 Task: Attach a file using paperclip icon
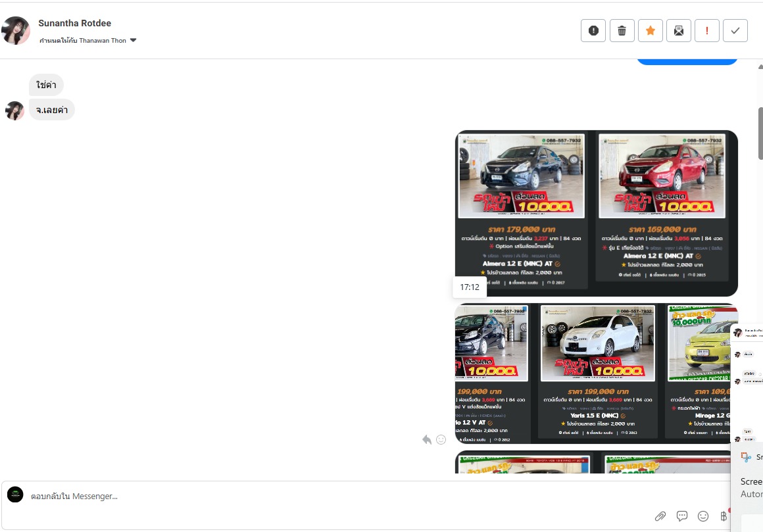[x=660, y=516]
